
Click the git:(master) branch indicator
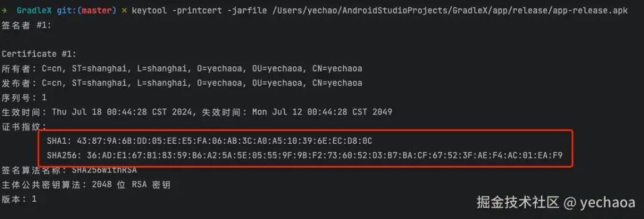pos(86,11)
